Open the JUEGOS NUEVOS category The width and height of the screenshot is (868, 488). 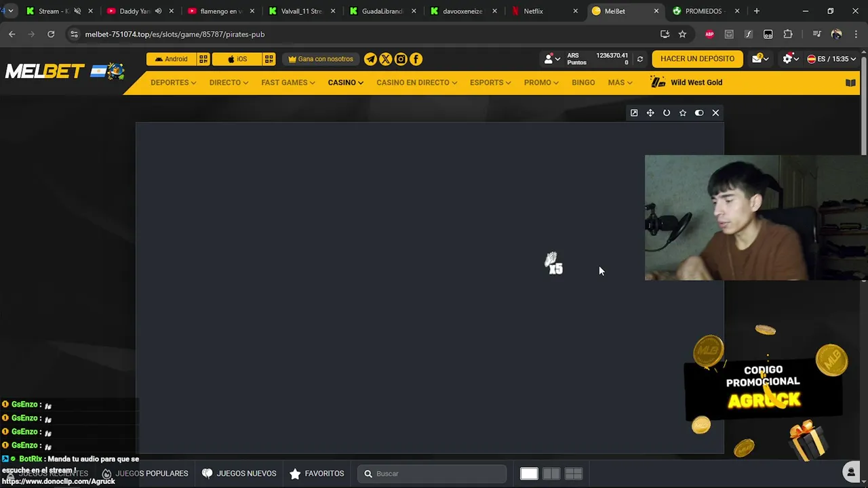coord(239,474)
